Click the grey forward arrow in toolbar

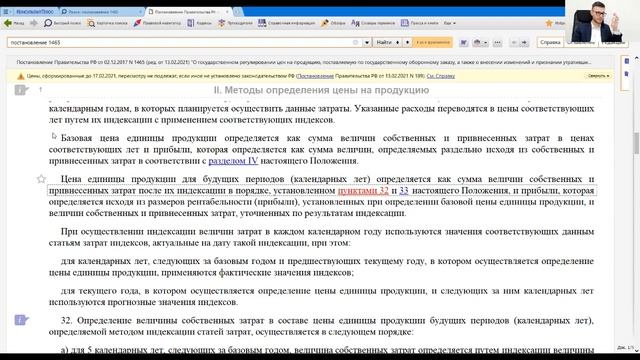(x=34, y=23)
